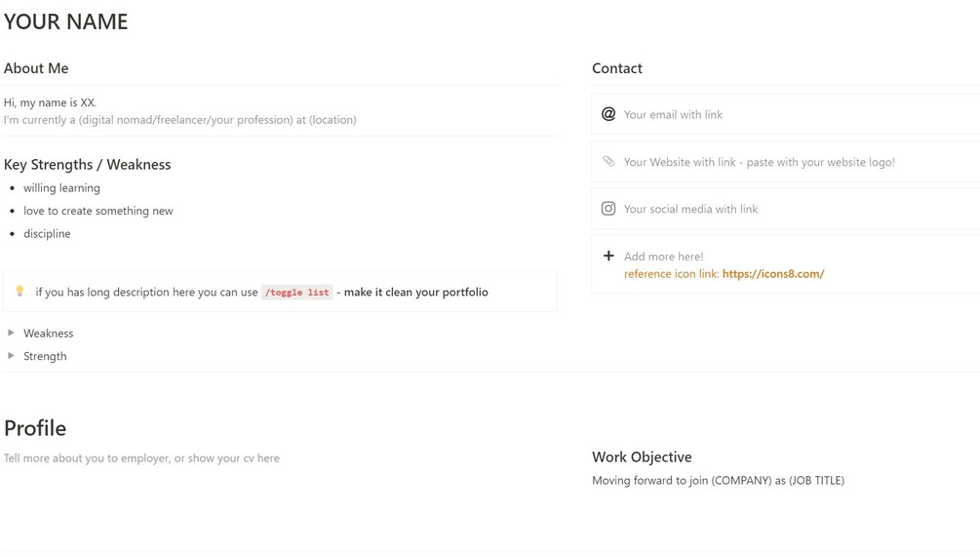Click the Profile section heading
980x557 pixels.
[35, 428]
